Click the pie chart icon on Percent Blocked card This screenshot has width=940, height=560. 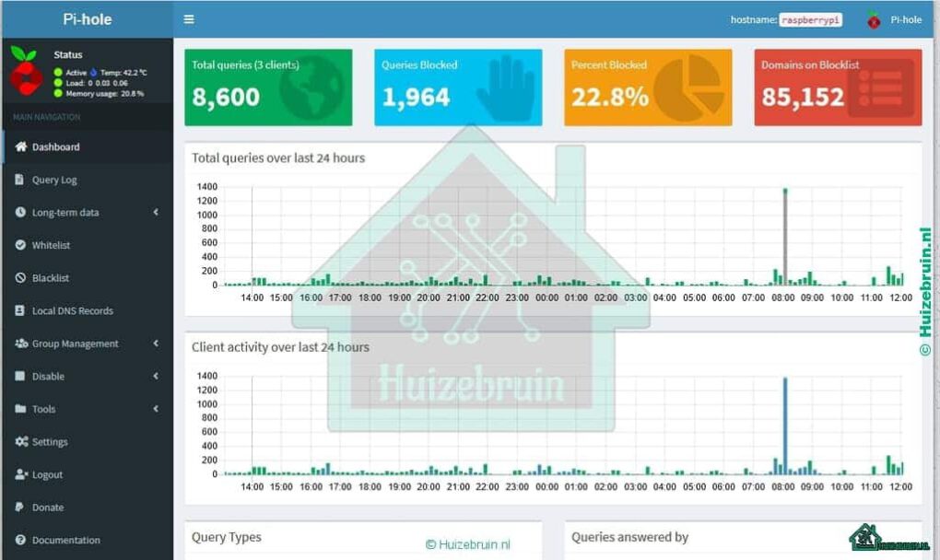pyautogui.click(x=688, y=88)
